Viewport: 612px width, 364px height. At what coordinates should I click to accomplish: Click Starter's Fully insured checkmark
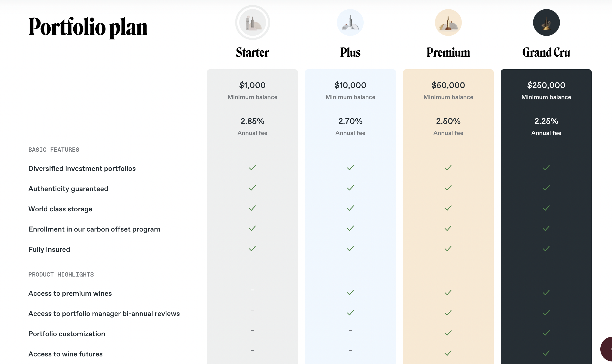252,248
